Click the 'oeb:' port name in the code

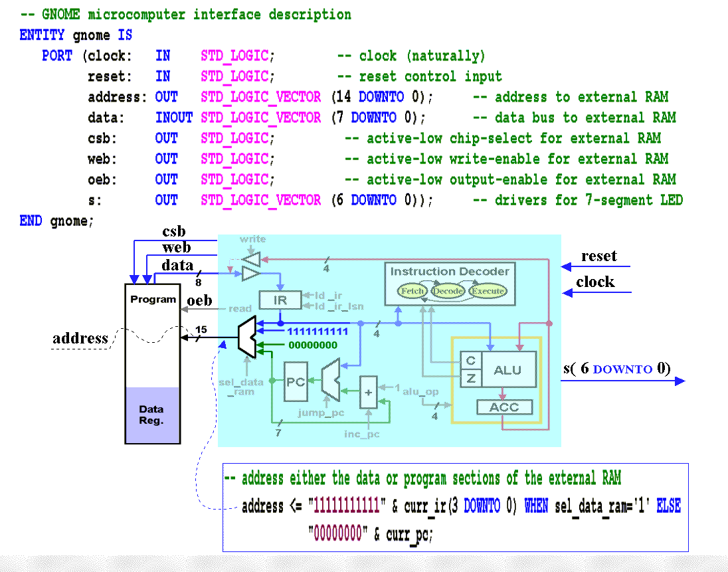(x=102, y=179)
